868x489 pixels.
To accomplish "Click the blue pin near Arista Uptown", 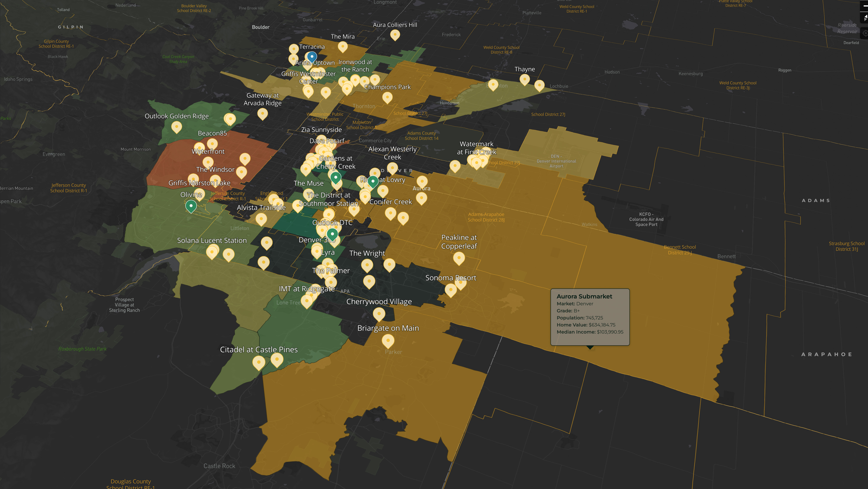I will tap(312, 57).
